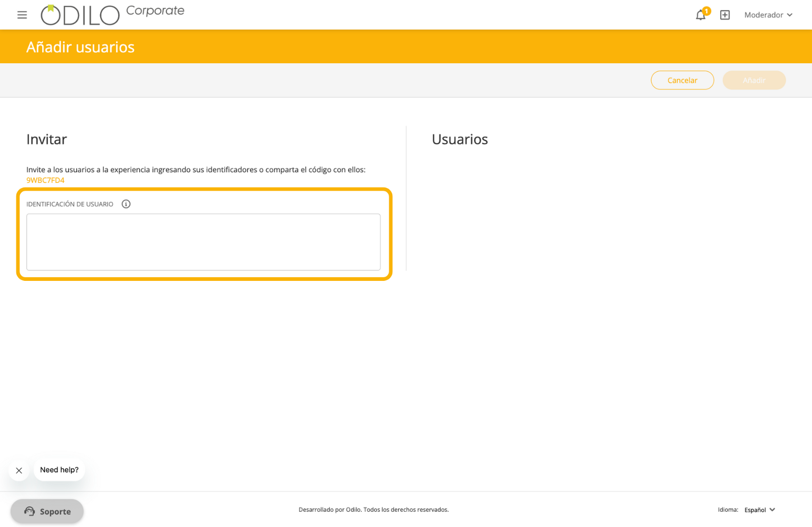Click the headset icon in Soporte
This screenshot has height=527, width=812.
coord(30,511)
